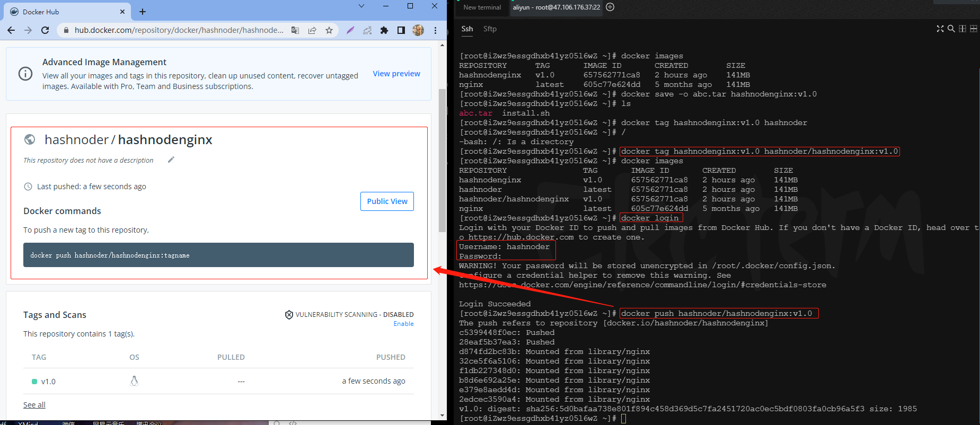Click the address bar URL
The image size is (980, 425).
(x=179, y=30)
